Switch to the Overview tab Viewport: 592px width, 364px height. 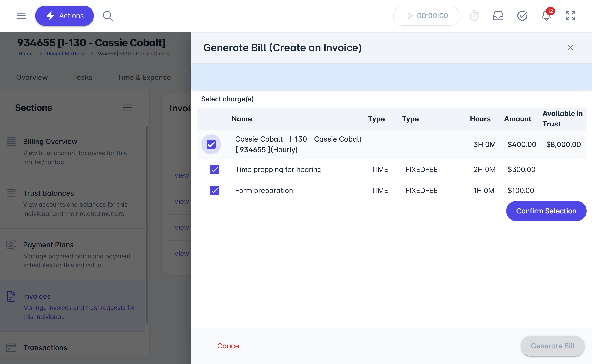[x=32, y=77]
